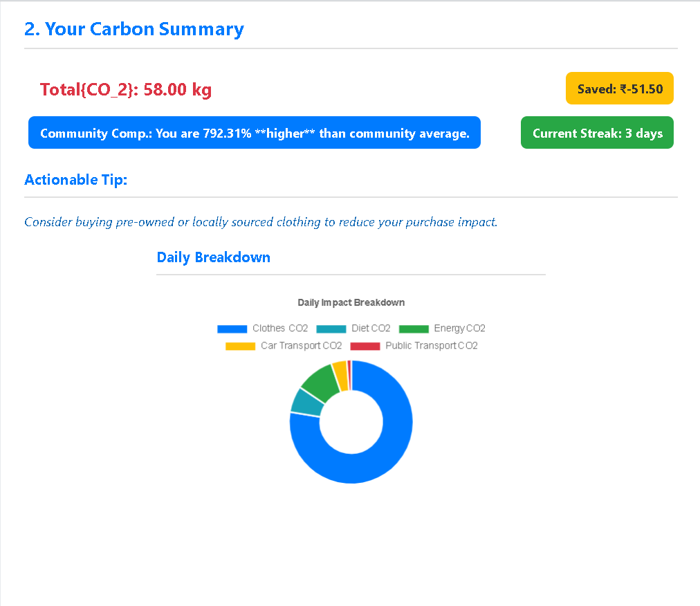Click the Car Transport CO2 legend label
This screenshot has width=700, height=606.
tap(301, 346)
